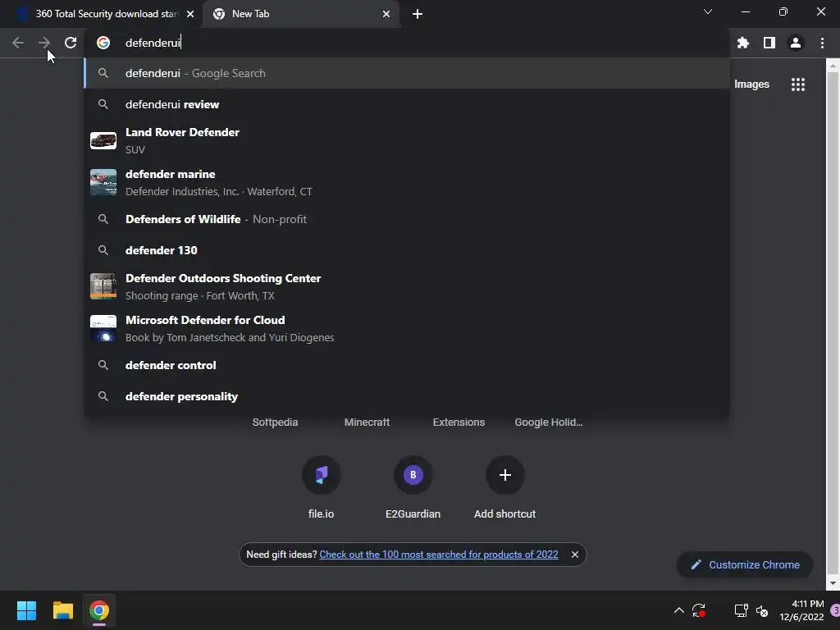Open the profile avatar menu
840x630 pixels.
pos(796,43)
